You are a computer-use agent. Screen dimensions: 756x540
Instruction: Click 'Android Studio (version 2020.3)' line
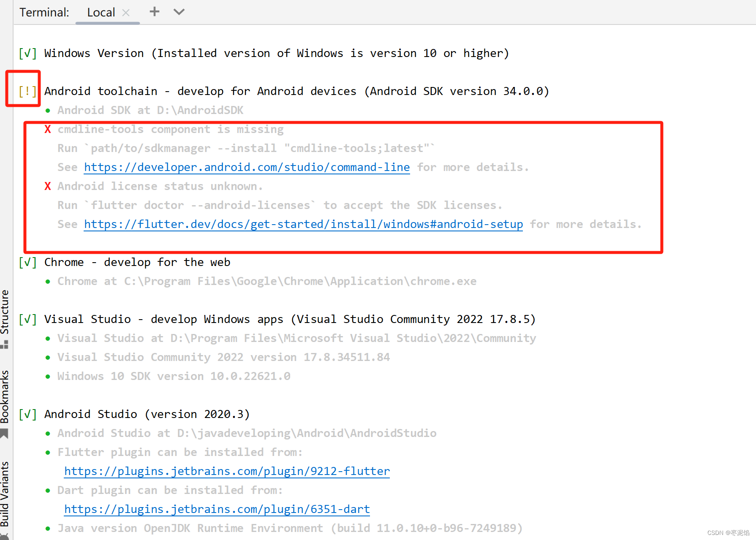pos(147,414)
